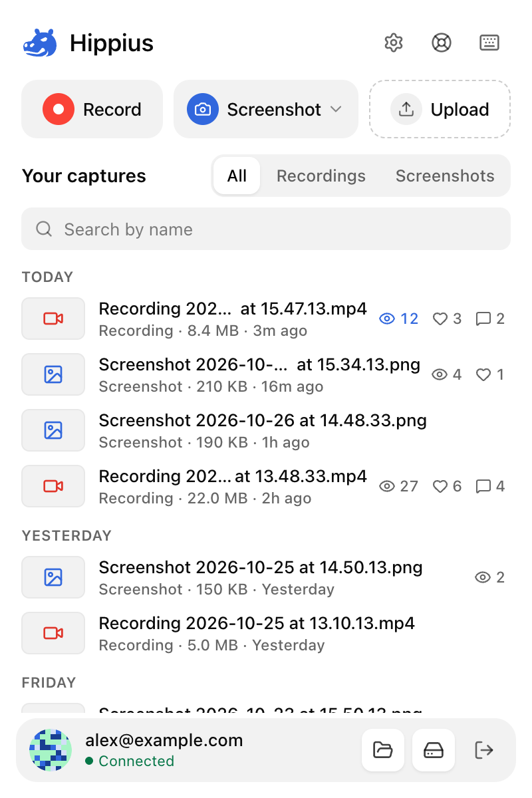Click likes heart icon showing 1

click(483, 375)
